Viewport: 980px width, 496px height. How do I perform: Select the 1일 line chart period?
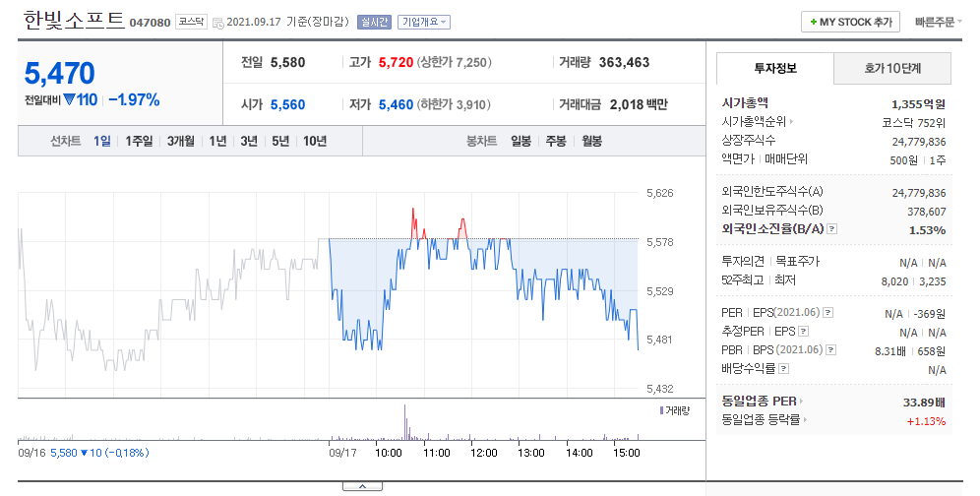tap(102, 142)
